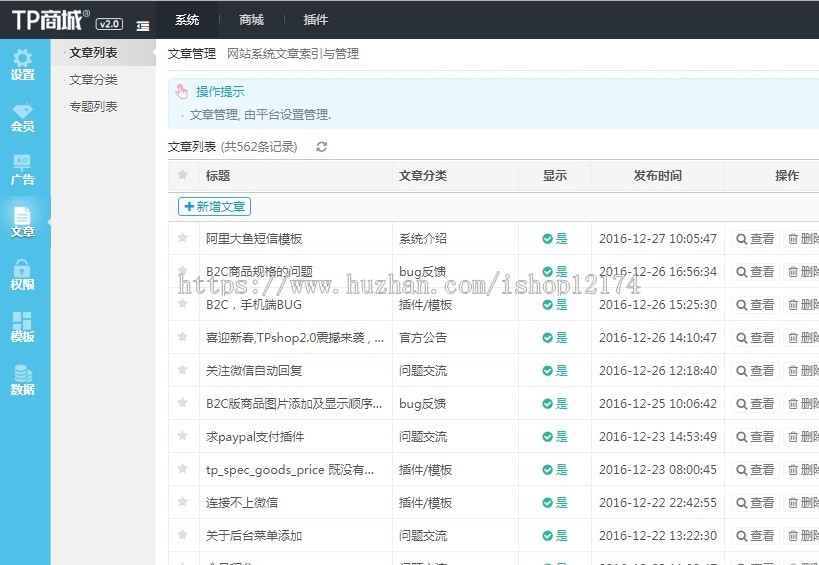Star the 关注微信自动回复 article

[182, 370]
